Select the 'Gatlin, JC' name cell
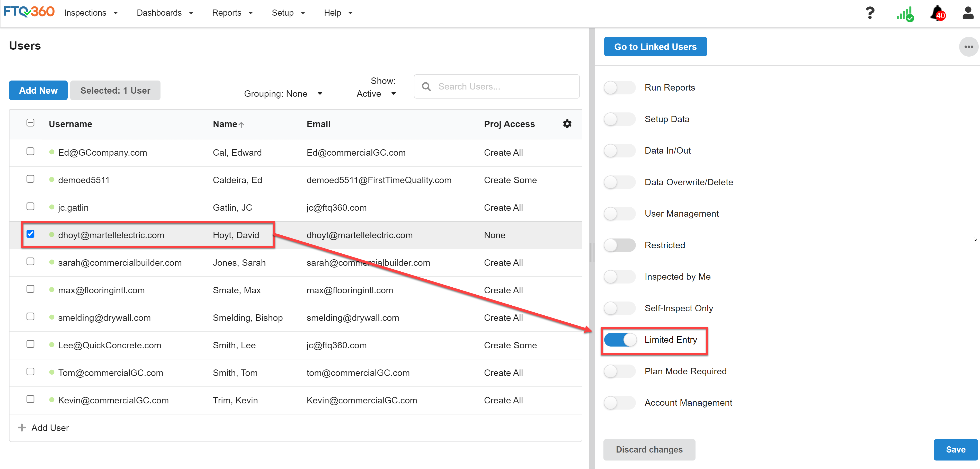Screen dimensions: 980x469 [232, 208]
